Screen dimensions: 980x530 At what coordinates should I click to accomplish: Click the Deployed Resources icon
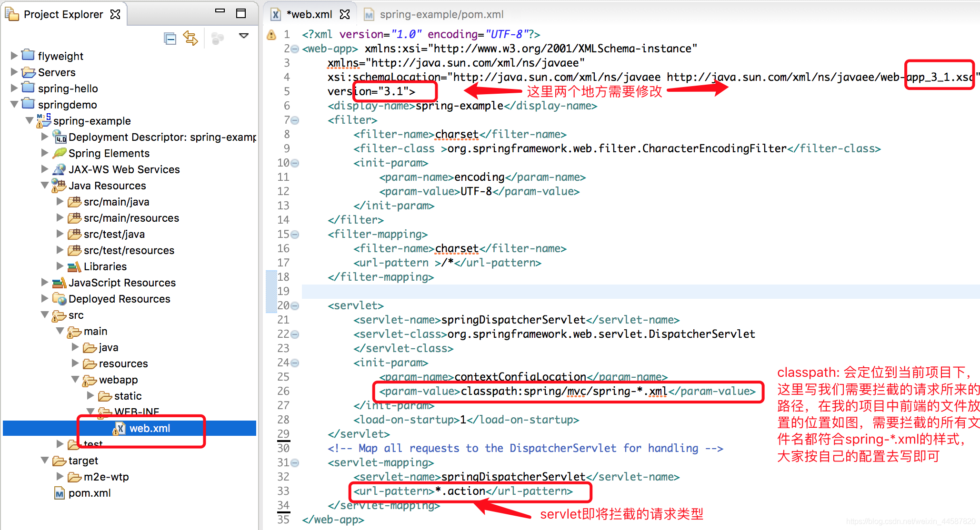point(59,299)
